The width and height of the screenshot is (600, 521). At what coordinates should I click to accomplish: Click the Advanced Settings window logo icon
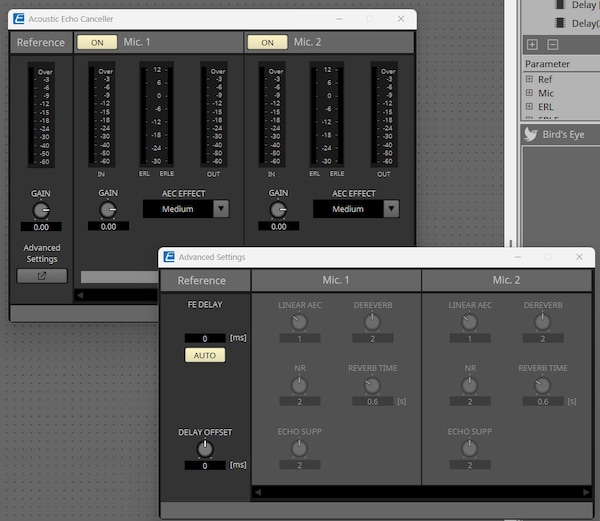tap(168, 257)
